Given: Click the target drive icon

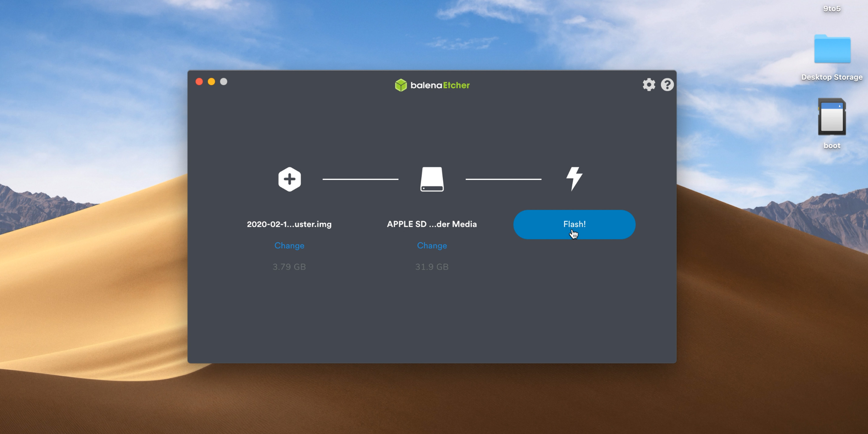Looking at the screenshot, I should pos(432,179).
